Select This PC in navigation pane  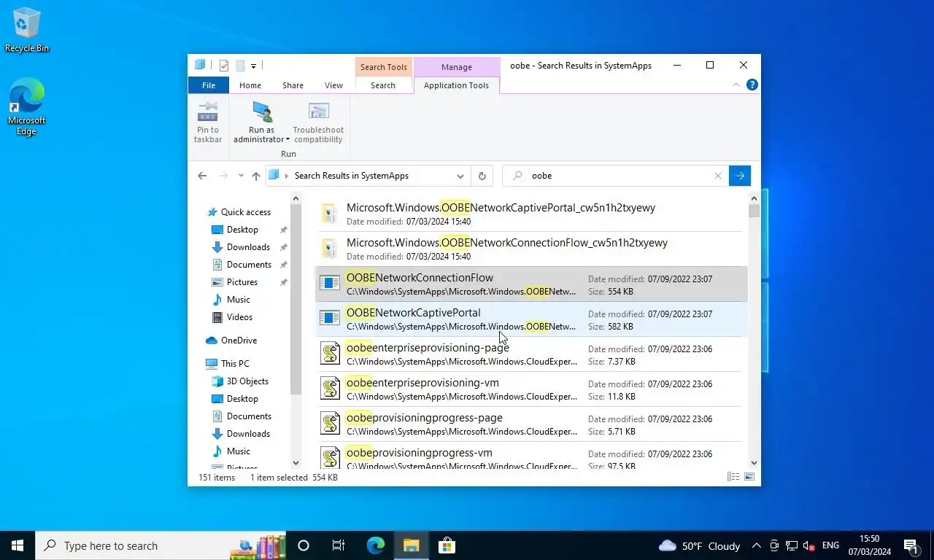click(235, 364)
